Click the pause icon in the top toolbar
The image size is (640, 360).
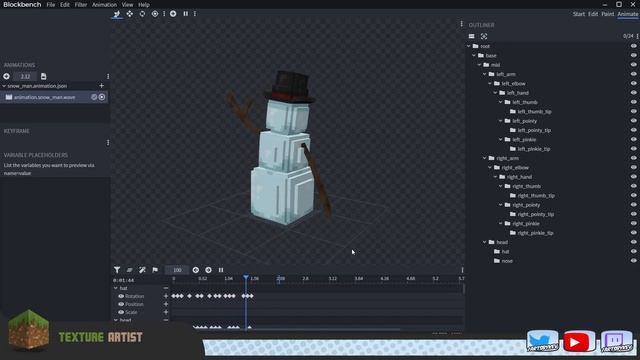click(186, 14)
